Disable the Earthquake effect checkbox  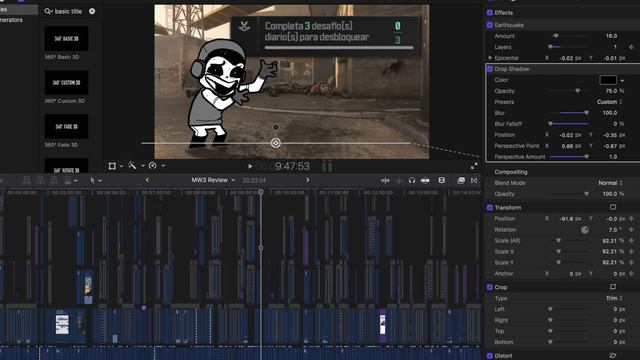tap(490, 25)
